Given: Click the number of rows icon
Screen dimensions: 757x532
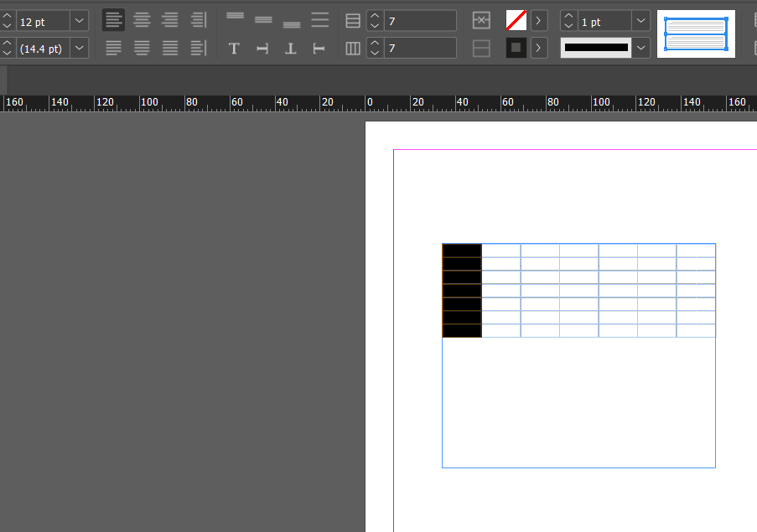Looking at the screenshot, I should 353,20.
